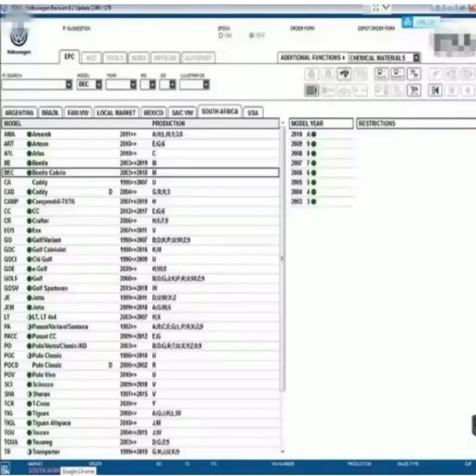Open the Illustration dropdown

206,84
